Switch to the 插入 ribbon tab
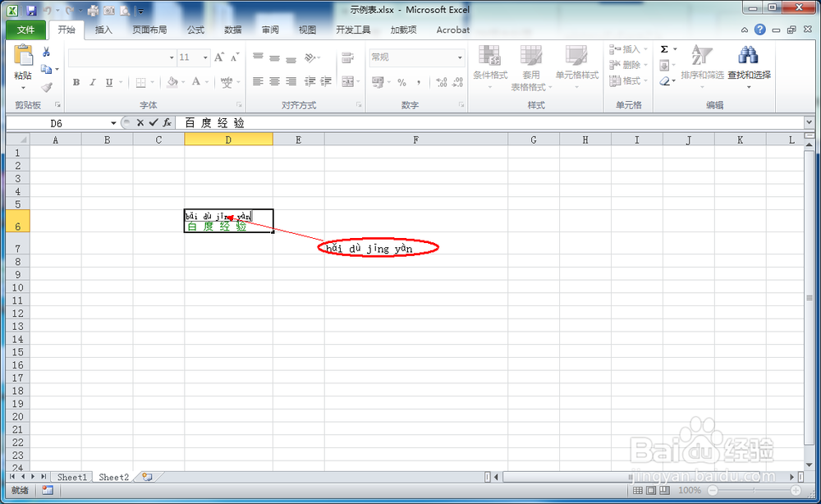Viewport: 821px width, 504px height. [x=103, y=30]
